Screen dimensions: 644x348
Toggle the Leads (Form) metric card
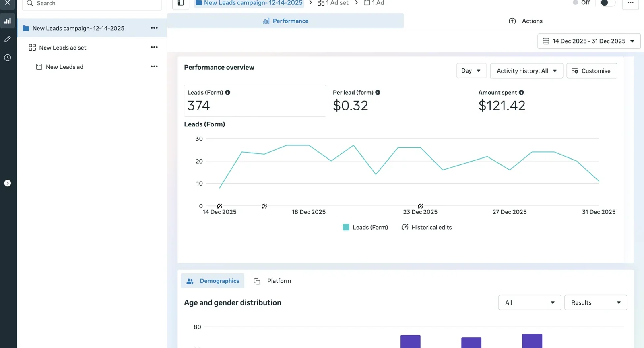255,101
